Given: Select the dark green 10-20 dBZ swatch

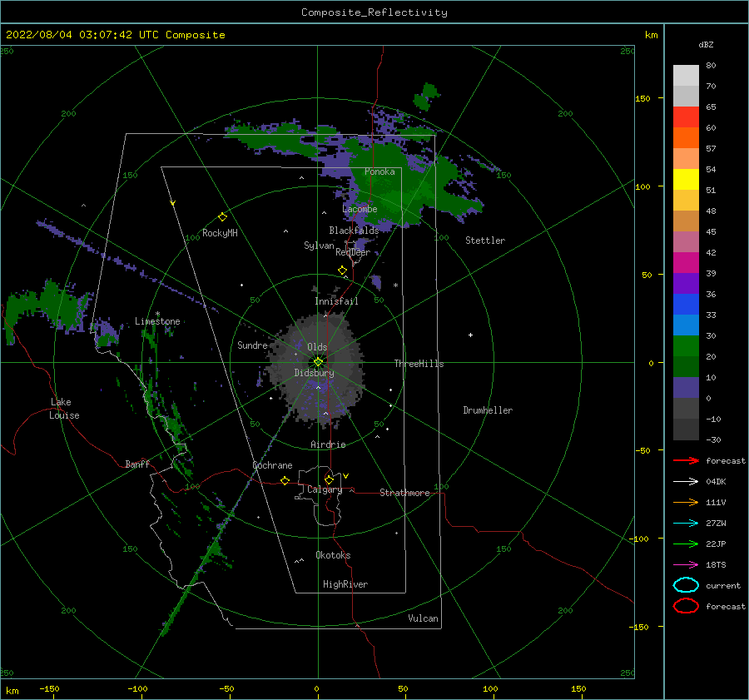Looking at the screenshot, I should (x=686, y=367).
